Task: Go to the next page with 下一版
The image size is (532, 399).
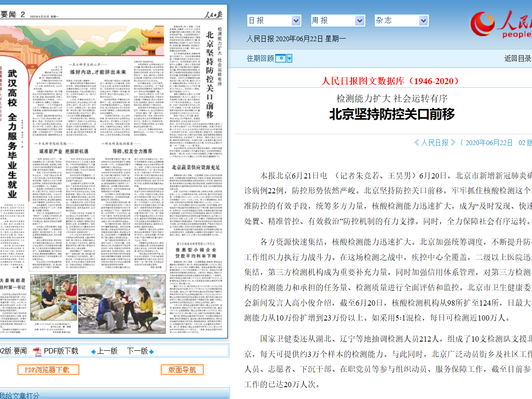Action: coord(138,351)
